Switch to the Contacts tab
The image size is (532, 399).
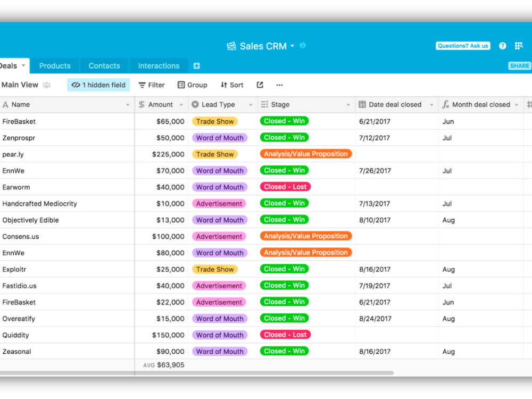104,66
